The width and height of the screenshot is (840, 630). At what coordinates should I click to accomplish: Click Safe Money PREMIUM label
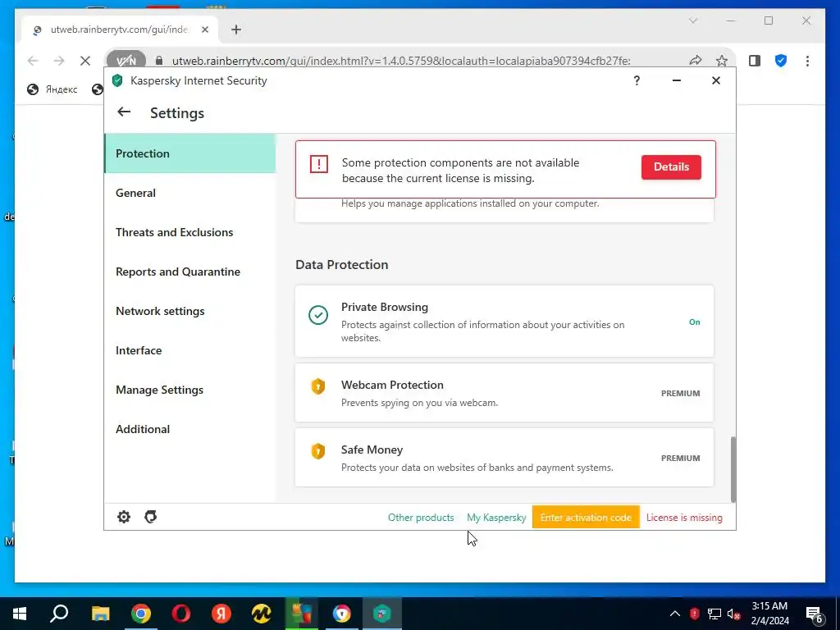(x=680, y=458)
